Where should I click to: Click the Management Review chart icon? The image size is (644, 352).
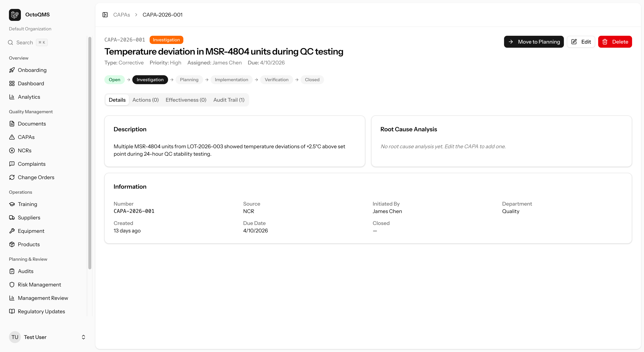click(12, 298)
